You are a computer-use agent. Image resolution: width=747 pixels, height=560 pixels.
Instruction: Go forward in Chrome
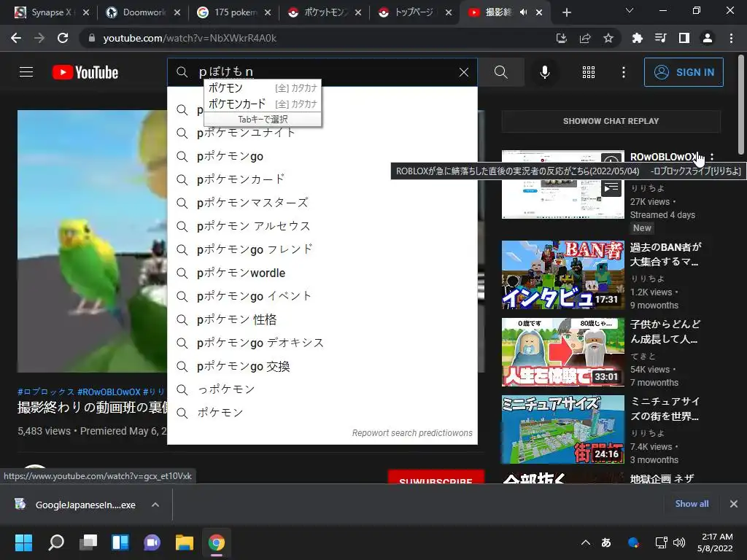(x=39, y=38)
